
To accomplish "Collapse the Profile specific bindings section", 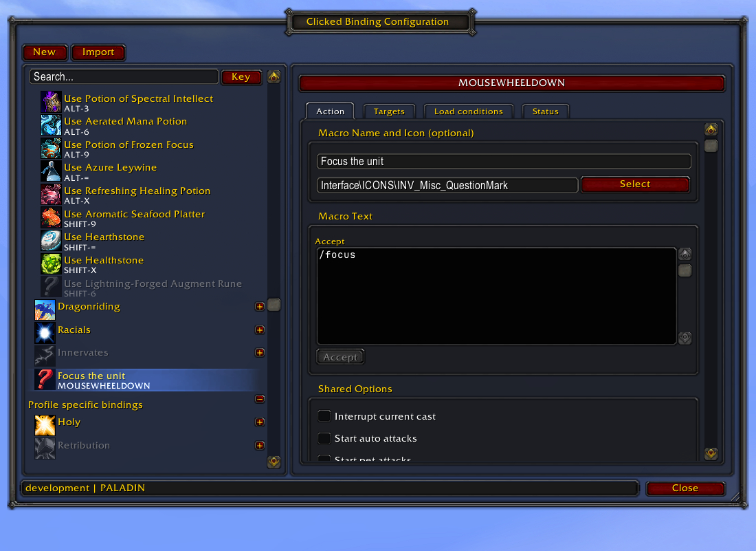I will [x=260, y=399].
